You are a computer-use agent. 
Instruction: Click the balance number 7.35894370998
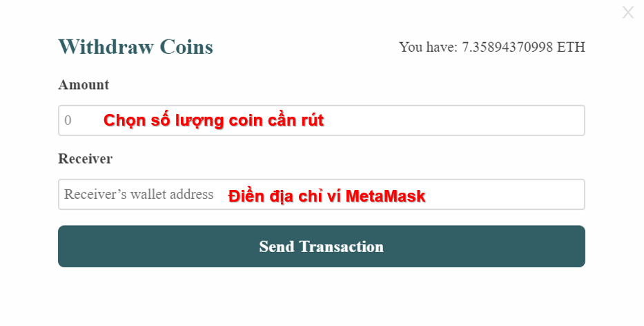coord(507,47)
